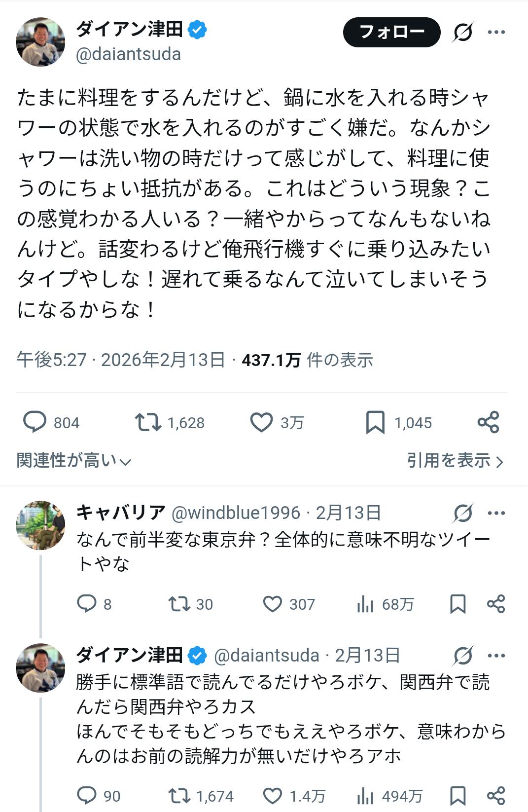The image size is (528, 812).
Task: Open the 2月13日 timestamp on ダイアン津田's reply
Action: [x=367, y=656]
